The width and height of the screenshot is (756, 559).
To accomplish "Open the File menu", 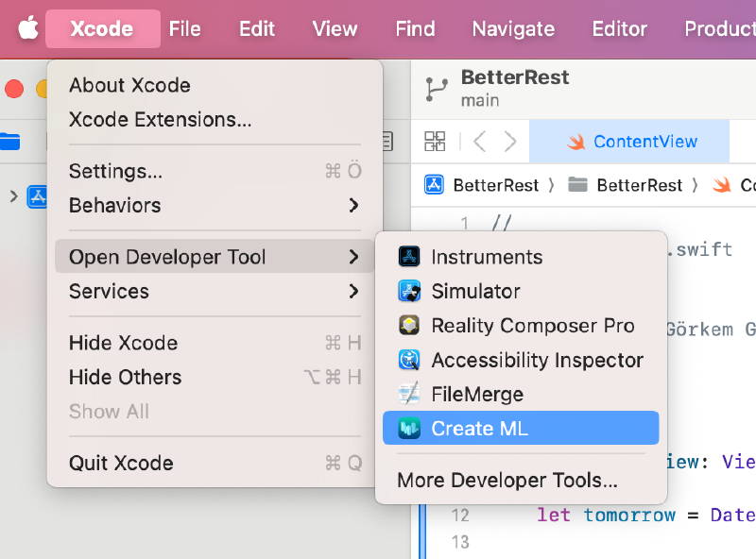I will (184, 29).
